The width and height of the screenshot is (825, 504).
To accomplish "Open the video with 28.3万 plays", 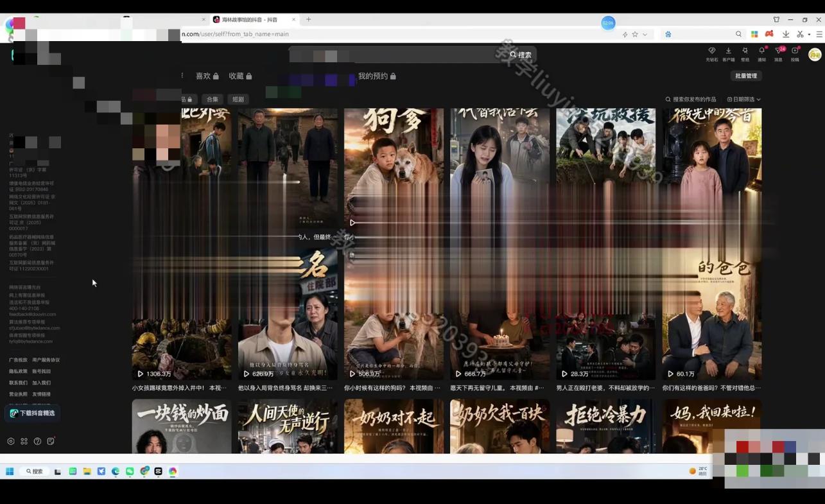I will point(605,315).
